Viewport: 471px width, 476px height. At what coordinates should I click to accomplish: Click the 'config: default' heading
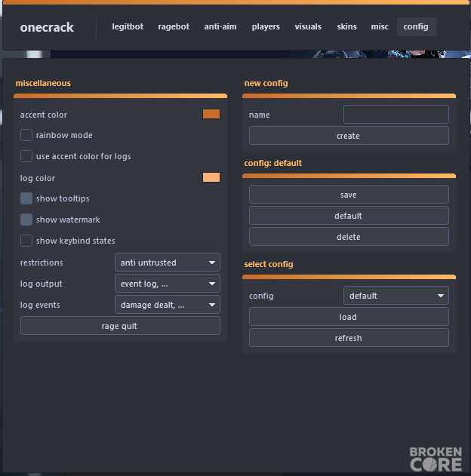tap(273, 164)
